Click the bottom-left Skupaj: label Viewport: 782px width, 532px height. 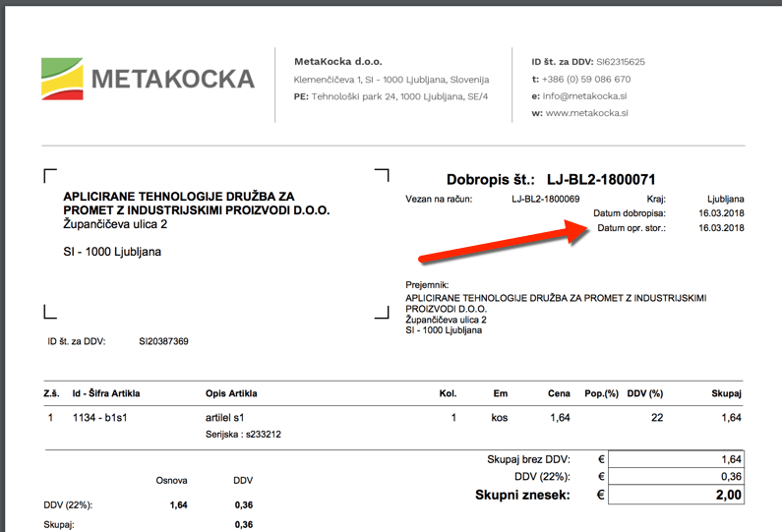click(x=58, y=525)
